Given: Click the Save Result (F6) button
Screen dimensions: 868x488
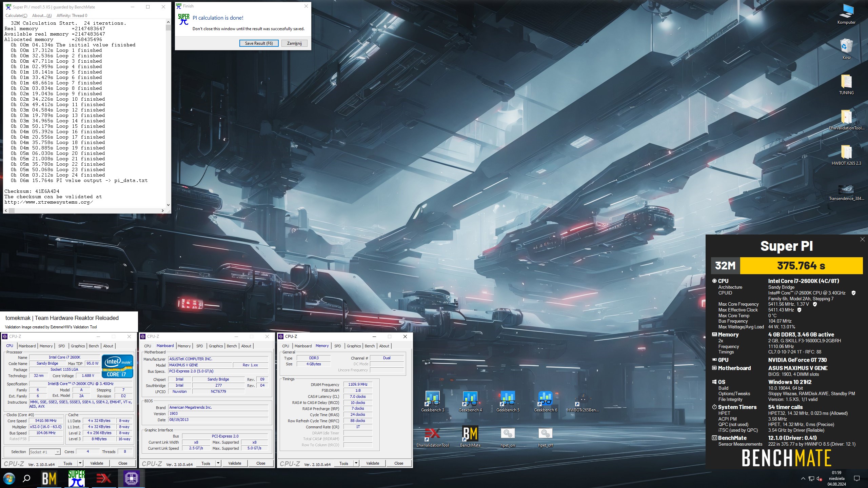Looking at the screenshot, I should [x=259, y=43].
